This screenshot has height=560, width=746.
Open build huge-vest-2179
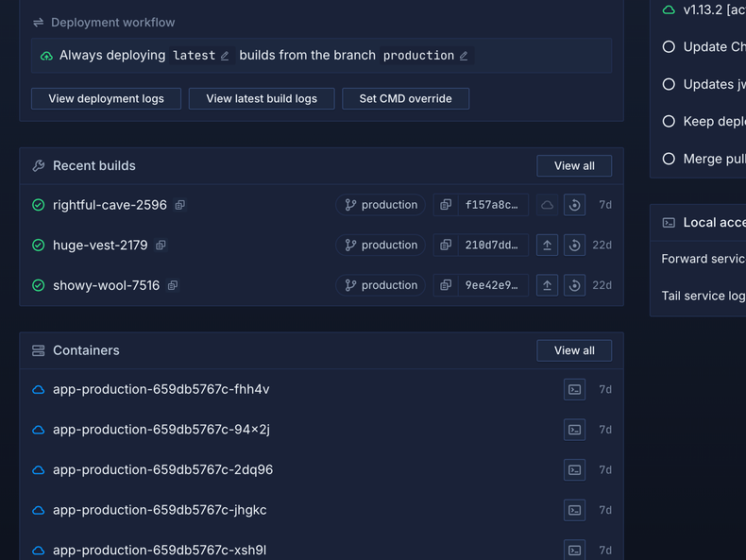pos(100,246)
